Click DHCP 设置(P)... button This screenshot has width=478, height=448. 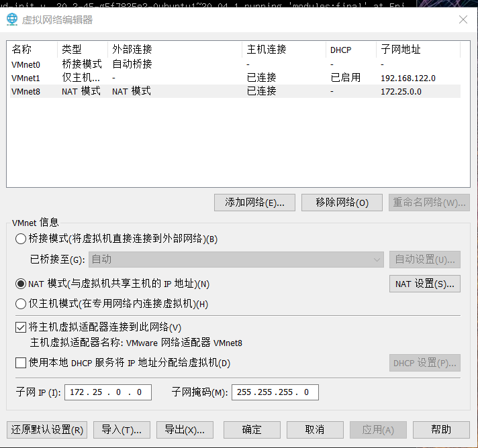(425, 363)
